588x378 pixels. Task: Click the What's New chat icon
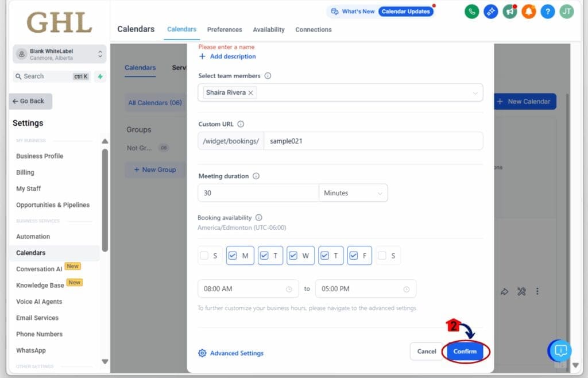[335, 11]
